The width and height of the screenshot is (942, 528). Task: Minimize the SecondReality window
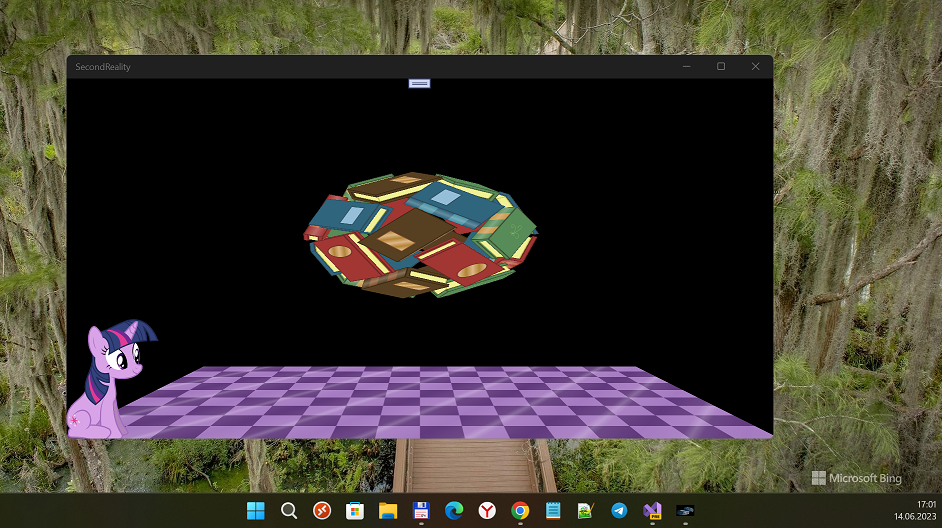[x=686, y=67]
